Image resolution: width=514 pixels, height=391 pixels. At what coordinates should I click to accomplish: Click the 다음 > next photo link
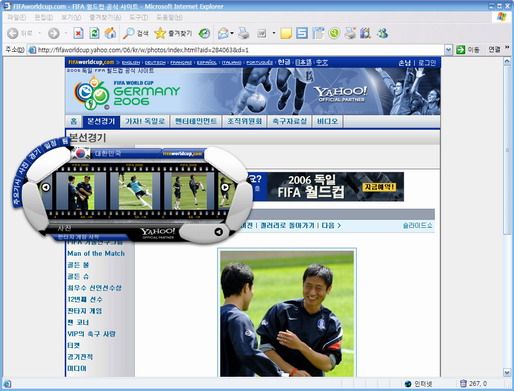[331, 226]
